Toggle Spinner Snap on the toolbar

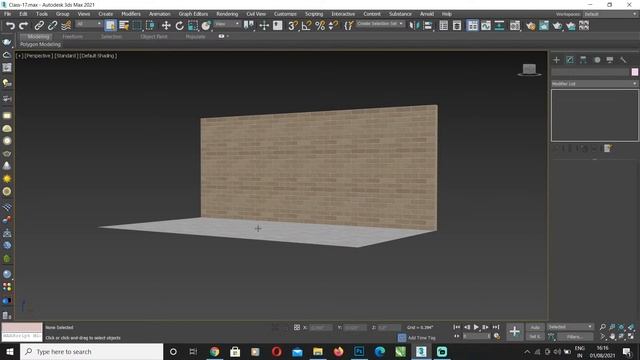333,26
